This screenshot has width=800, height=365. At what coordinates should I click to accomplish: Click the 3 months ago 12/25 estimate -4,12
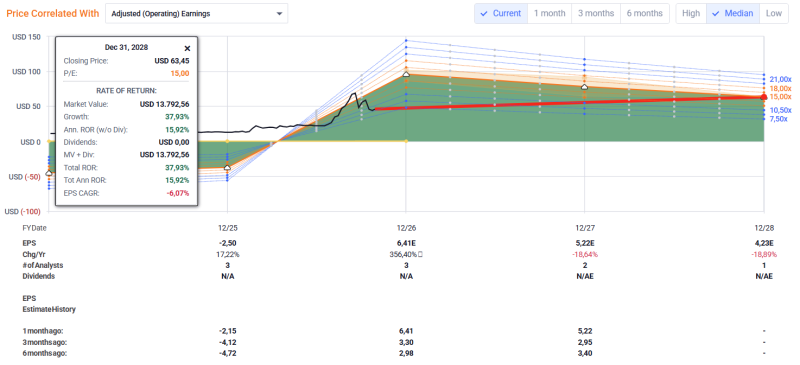tap(227, 342)
